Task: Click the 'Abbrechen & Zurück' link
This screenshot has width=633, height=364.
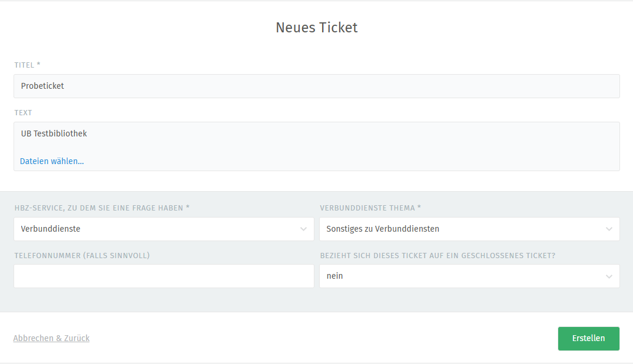Action: [x=51, y=338]
